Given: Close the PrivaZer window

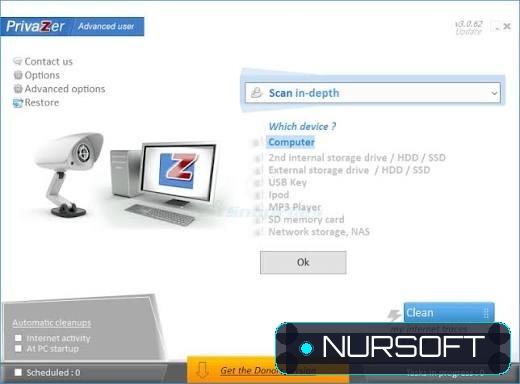Looking at the screenshot, I should pos(507,26).
